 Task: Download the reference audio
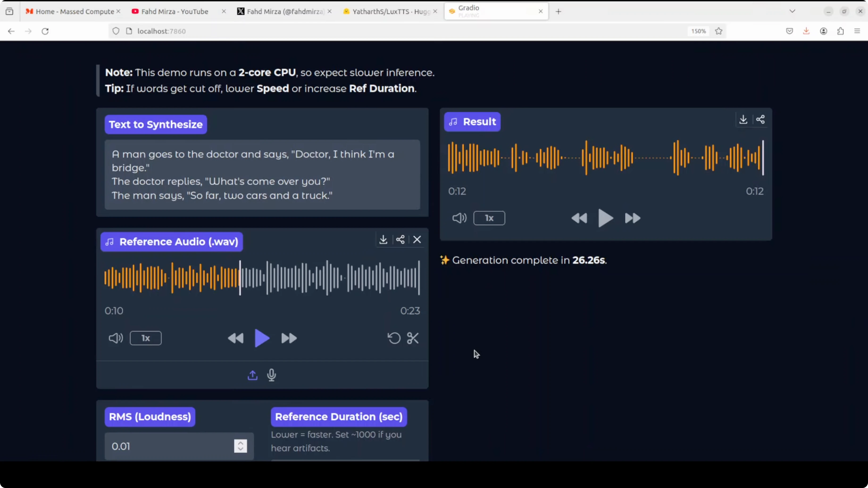(x=383, y=240)
